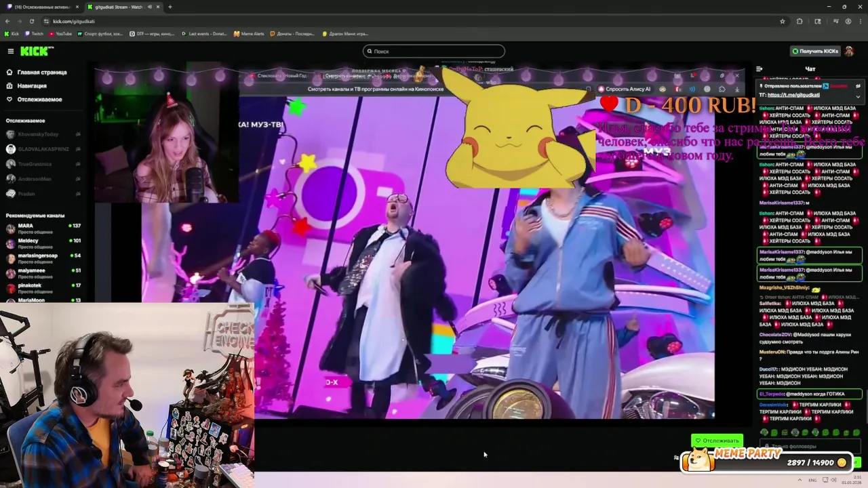
Task: Open the t.me/gitgudkati pinned link
Action: (x=793, y=95)
